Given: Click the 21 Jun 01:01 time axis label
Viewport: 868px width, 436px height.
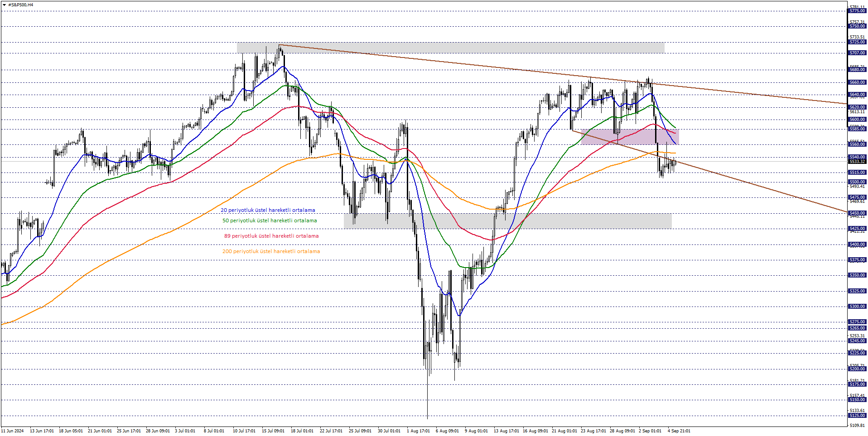Looking at the screenshot, I should click(100, 431).
